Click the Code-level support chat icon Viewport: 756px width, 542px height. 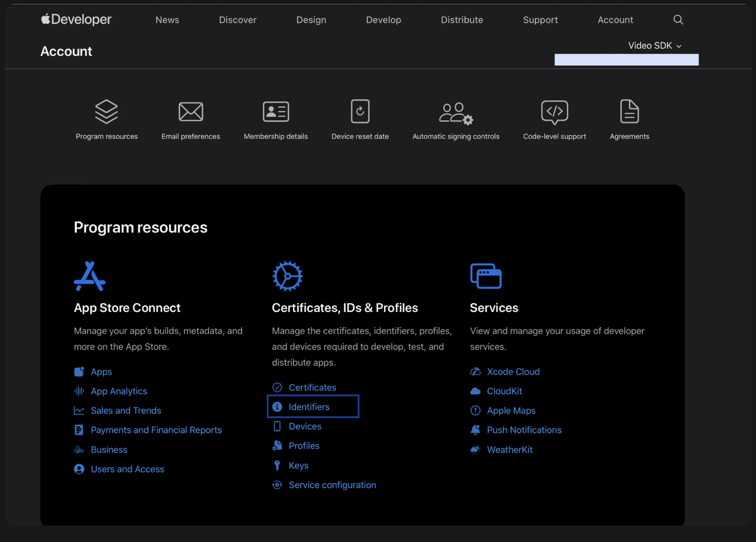[x=555, y=112]
